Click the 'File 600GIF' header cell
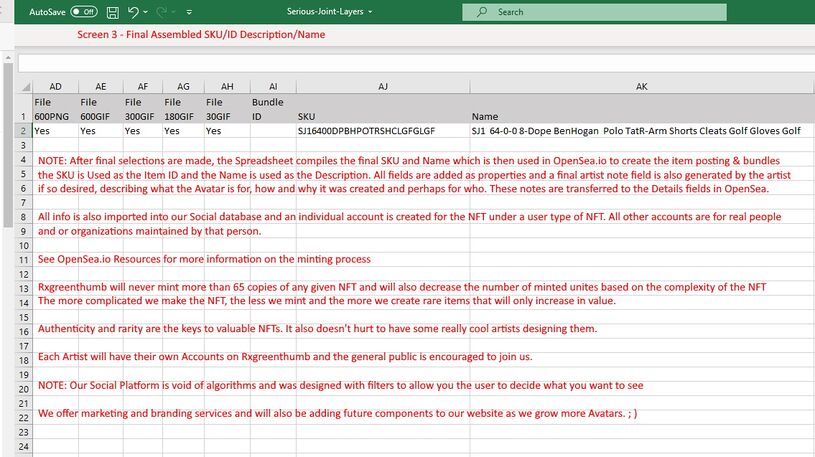This screenshot has height=457, width=815. 101,109
